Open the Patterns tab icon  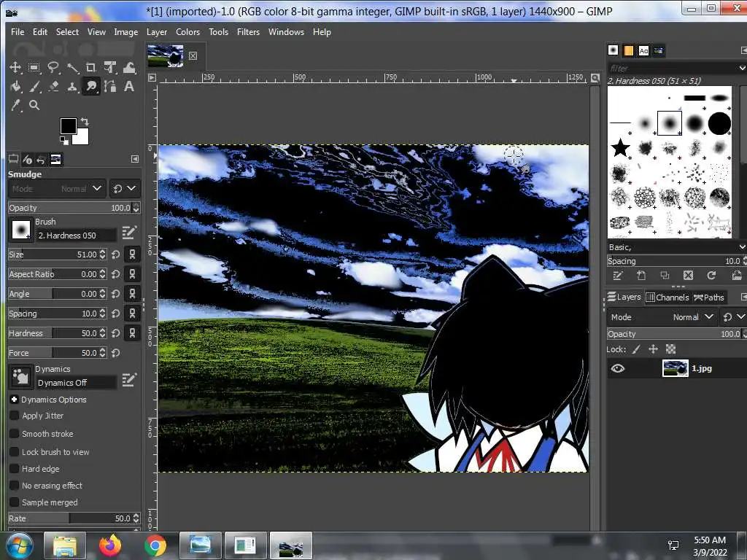coord(628,50)
